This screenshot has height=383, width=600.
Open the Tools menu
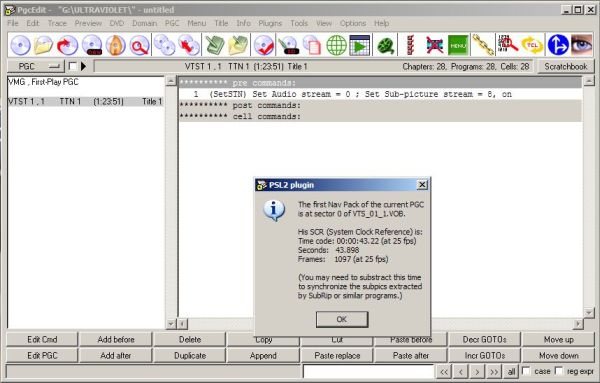(x=299, y=23)
